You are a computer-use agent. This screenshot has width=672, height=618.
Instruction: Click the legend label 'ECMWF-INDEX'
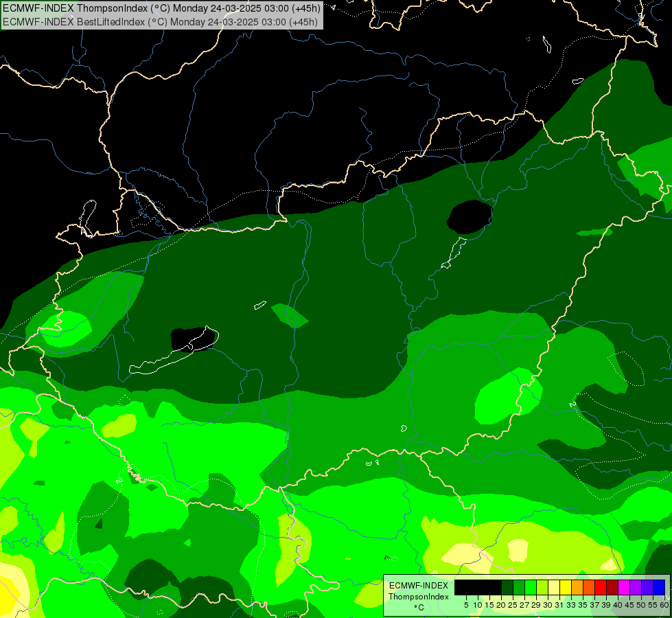coord(419,586)
